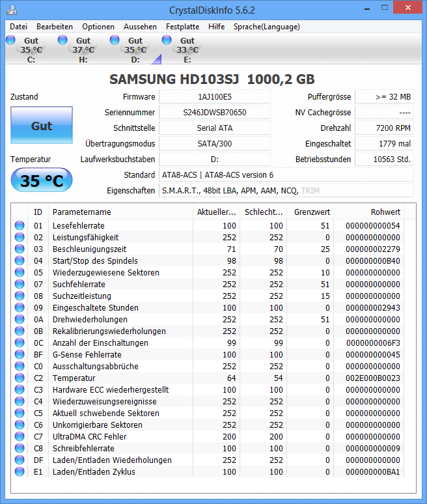
Task: Click the Firmware field 1AJ100E5
Action: [x=215, y=97]
